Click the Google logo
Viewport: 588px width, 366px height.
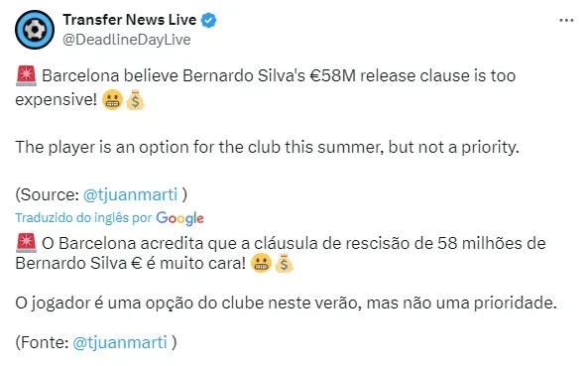point(180,218)
